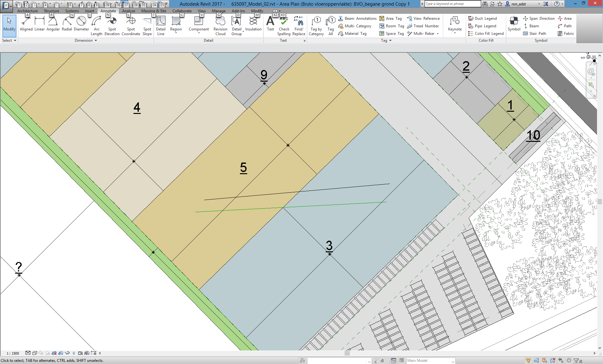The image size is (603, 364).
Task: Expand the Tag panel dropdown arrow
Action: pyautogui.click(x=390, y=40)
